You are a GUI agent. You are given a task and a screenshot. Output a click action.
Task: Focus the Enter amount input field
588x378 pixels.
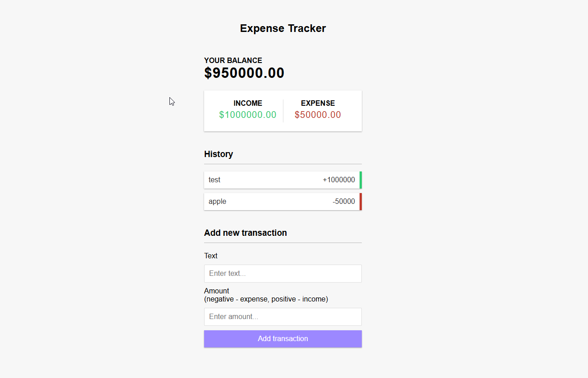(283, 317)
